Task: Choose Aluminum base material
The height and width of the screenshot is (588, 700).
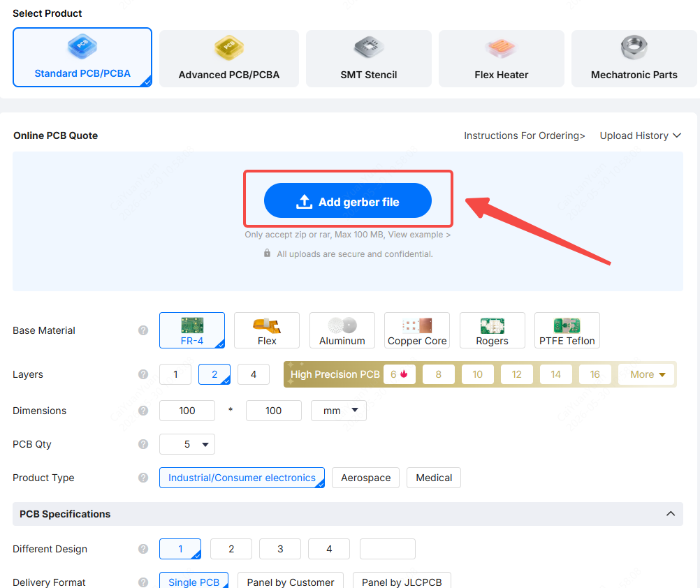Action: pos(342,330)
